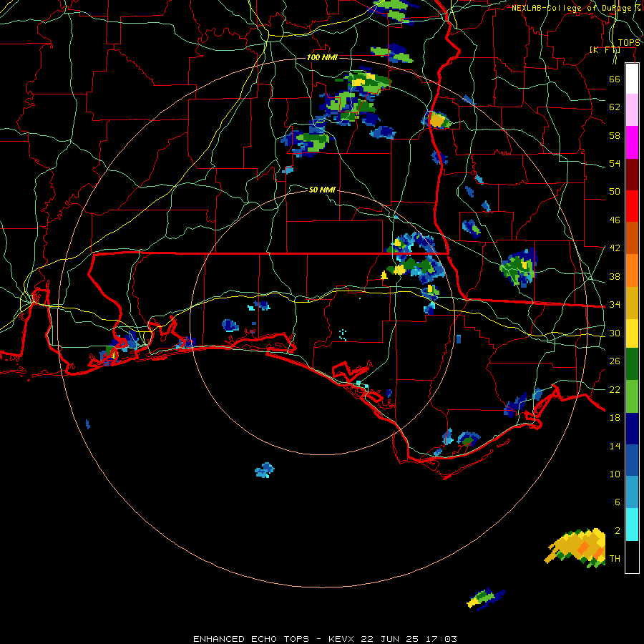Click the "TH" threshold label
This screenshot has width=644, height=644.
615,559
